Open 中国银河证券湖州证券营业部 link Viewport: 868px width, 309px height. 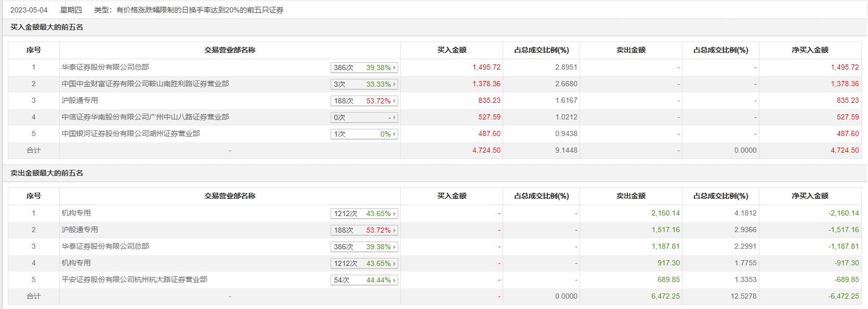(x=130, y=134)
